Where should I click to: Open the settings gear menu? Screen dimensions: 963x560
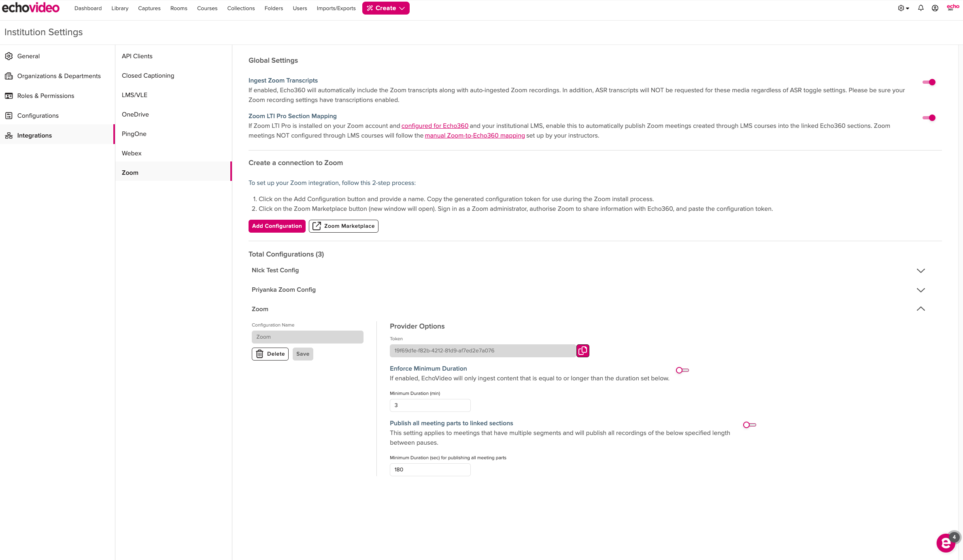click(903, 8)
